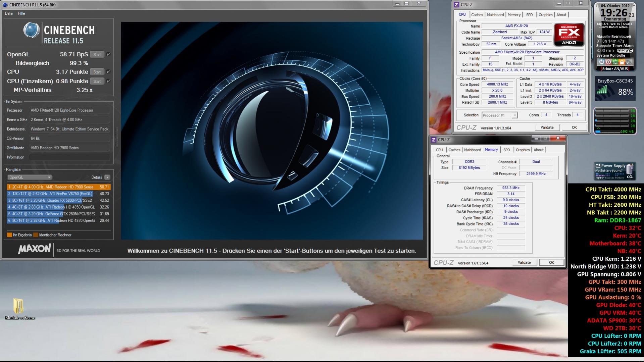
Task: Open the Datei menu in Cinebench
Action: (9, 13)
